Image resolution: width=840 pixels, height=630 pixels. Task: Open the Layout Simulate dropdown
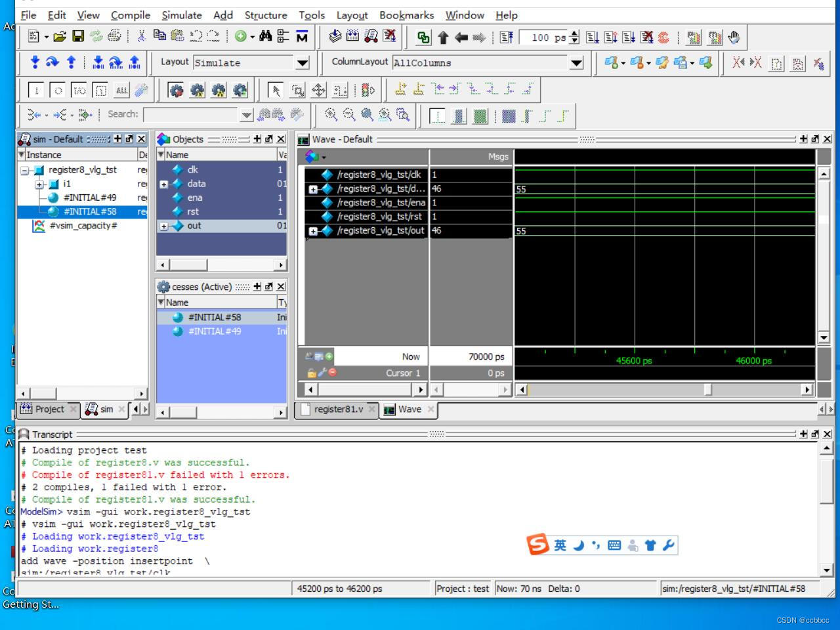(303, 63)
